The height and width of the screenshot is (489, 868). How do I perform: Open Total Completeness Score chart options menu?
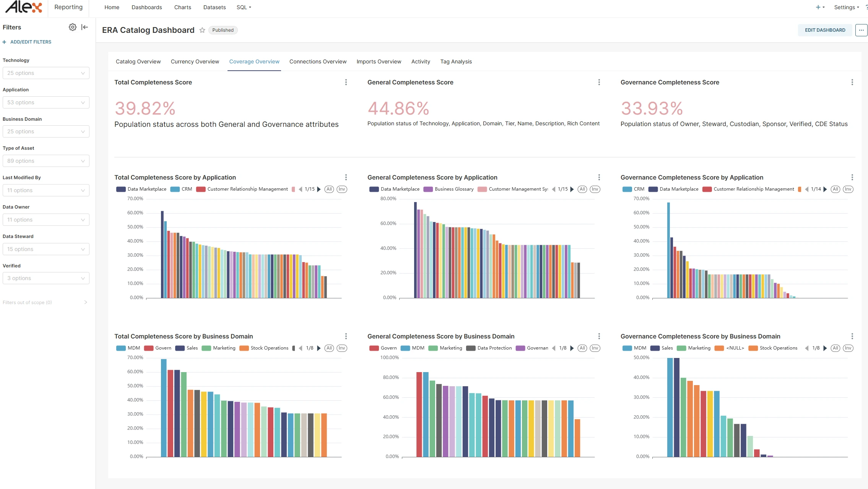(346, 82)
